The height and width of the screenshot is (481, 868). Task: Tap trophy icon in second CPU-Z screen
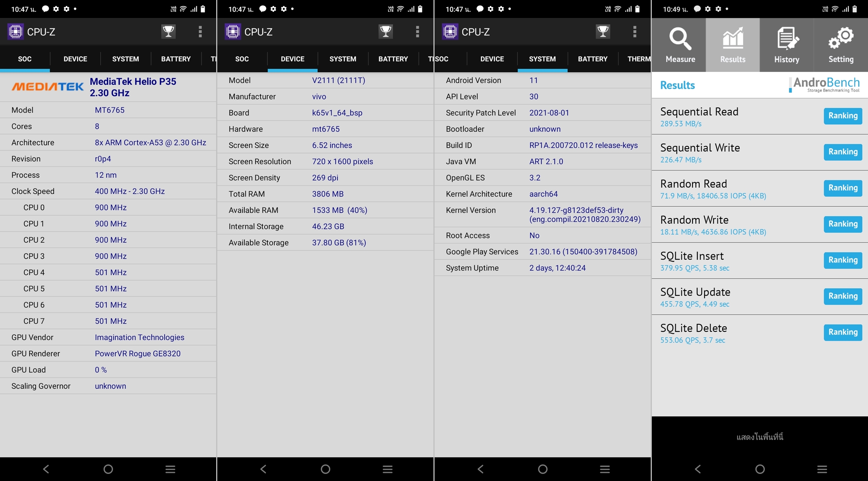click(x=385, y=32)
